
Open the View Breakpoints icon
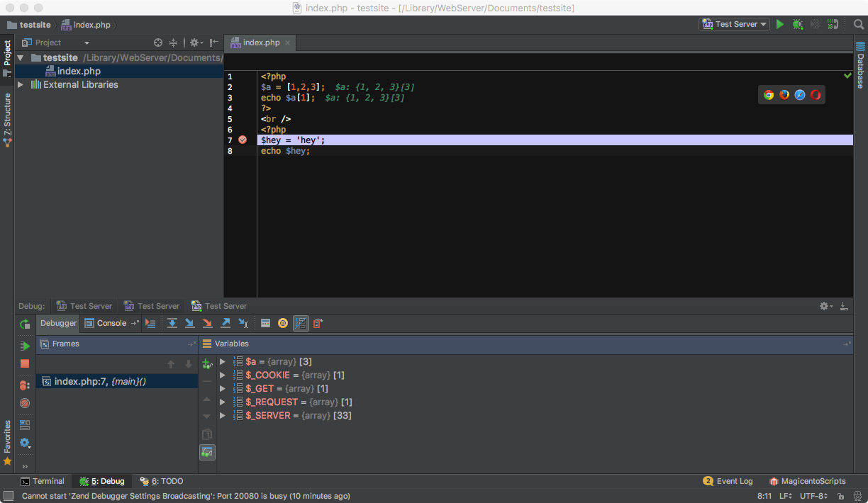(x=25, y=385)
